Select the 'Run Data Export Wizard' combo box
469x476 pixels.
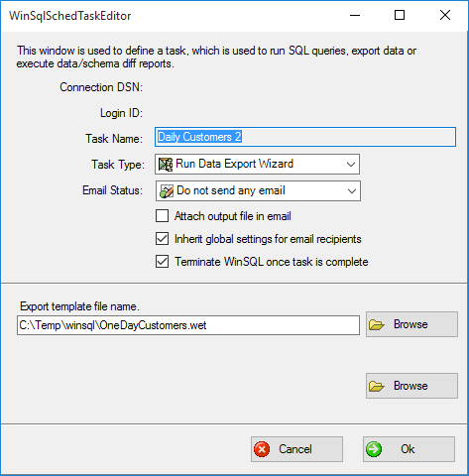[x=257, y=164]
